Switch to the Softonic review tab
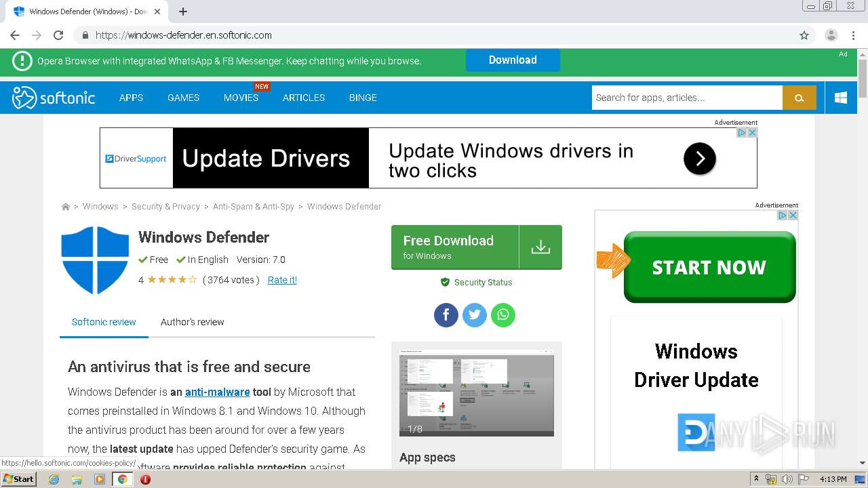The image size is (868, 488). (x=104, y=322)
